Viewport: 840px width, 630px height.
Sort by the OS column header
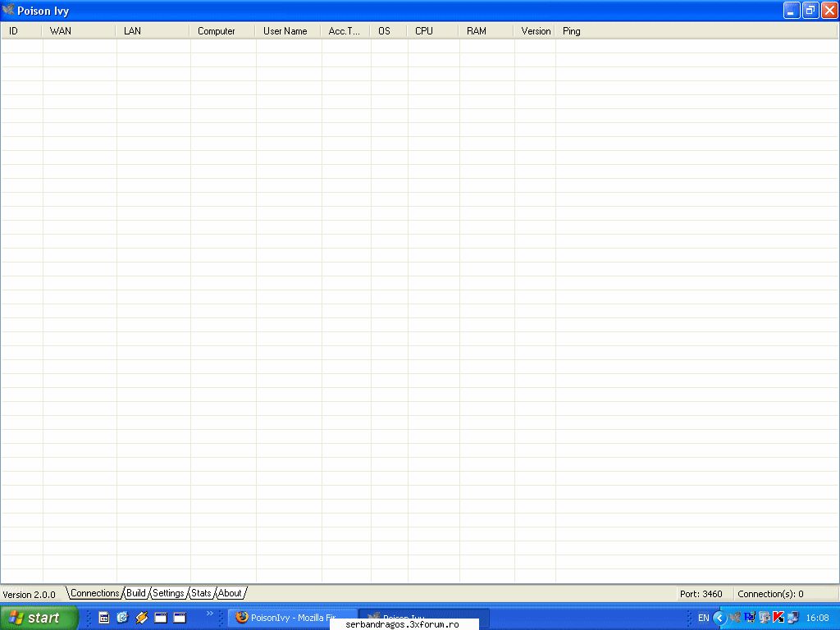389,31
